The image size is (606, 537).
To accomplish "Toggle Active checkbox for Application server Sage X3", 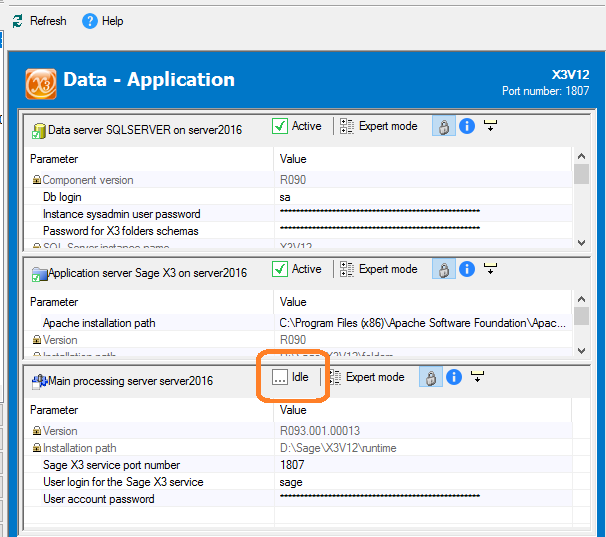I will (280, 269).
